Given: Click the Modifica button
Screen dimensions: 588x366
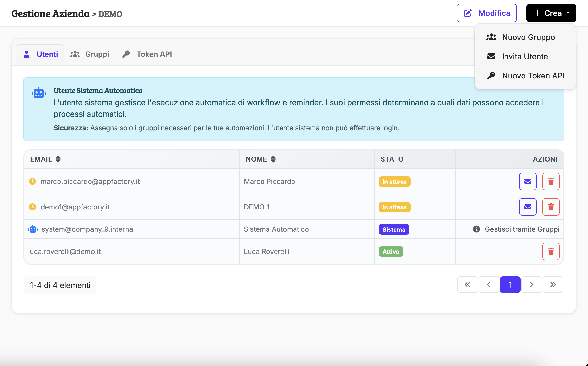Looking at the screenshot, I should click(486, 13).
